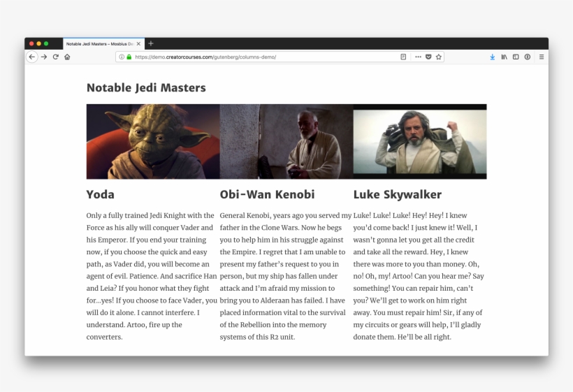Screen dimensions: 573x392
Task: Reload the current page
Action: coord(55,57)
